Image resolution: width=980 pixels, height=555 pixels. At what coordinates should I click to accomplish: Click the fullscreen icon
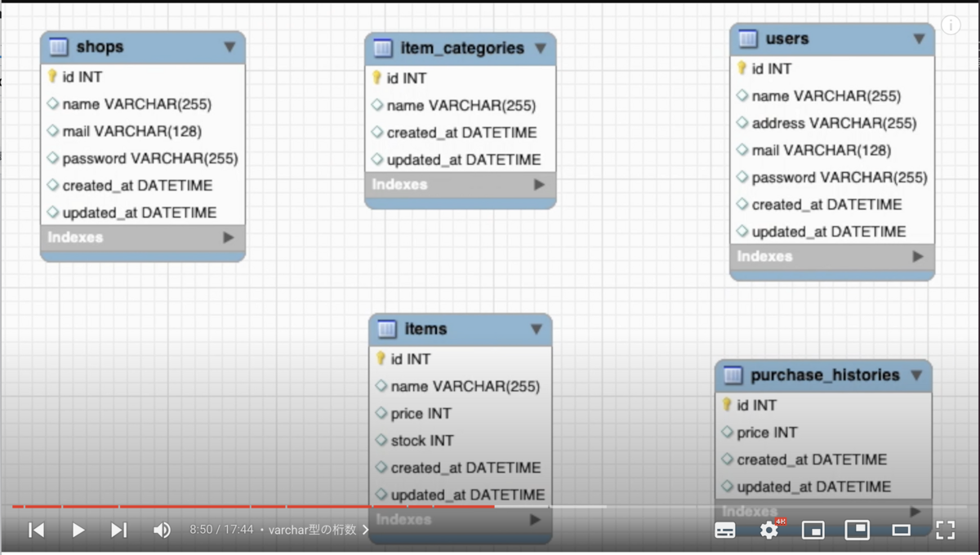[947, 530]
